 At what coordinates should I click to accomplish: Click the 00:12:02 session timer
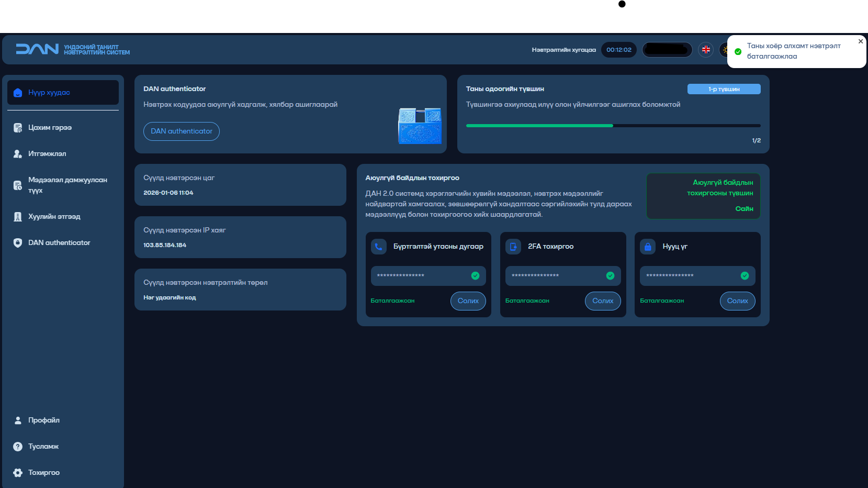pyautogui.click(x=619, y=50)
